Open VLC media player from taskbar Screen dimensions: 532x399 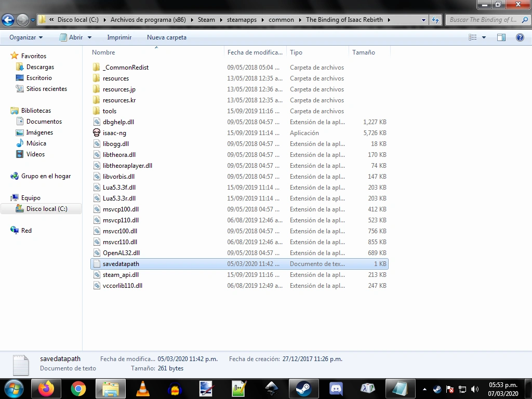pyautogui.click(x=142, y=388)
